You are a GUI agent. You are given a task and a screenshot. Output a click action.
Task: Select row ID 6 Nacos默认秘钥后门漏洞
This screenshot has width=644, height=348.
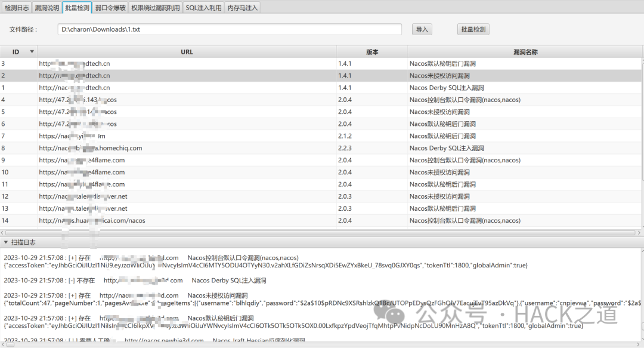tap(320, 124)
